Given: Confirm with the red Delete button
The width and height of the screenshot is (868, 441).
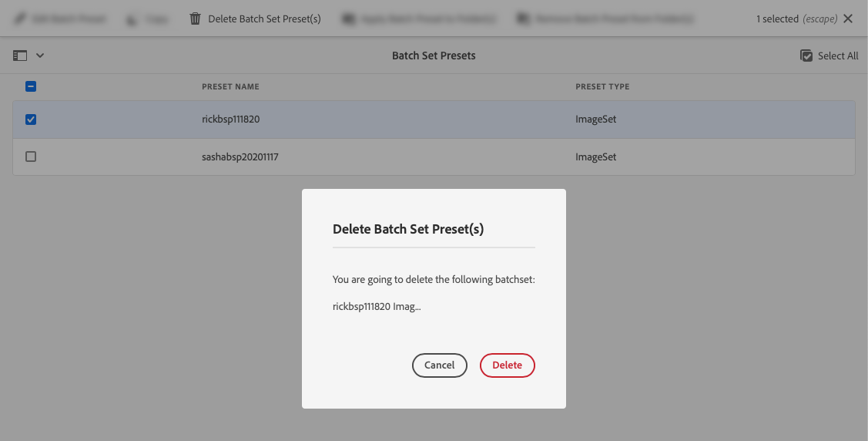Looking at the screenshot, I should tap(507, 365).
